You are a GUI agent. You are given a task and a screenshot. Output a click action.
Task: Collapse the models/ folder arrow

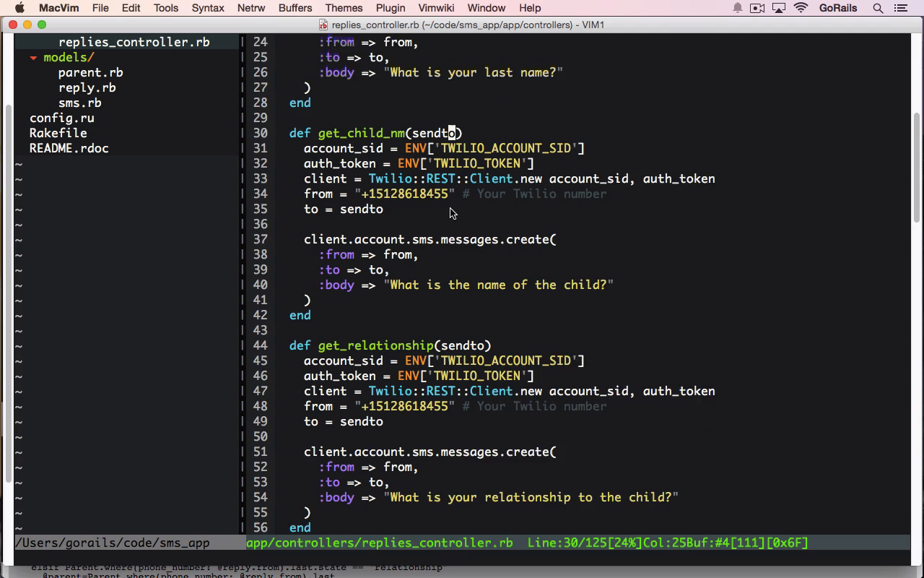click(33, 58)
